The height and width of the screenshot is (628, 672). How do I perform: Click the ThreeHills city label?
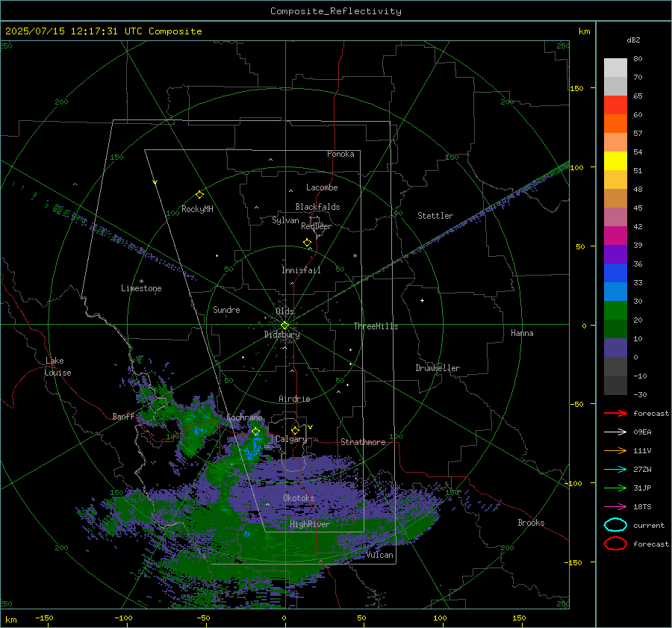(x=376, y=326)
